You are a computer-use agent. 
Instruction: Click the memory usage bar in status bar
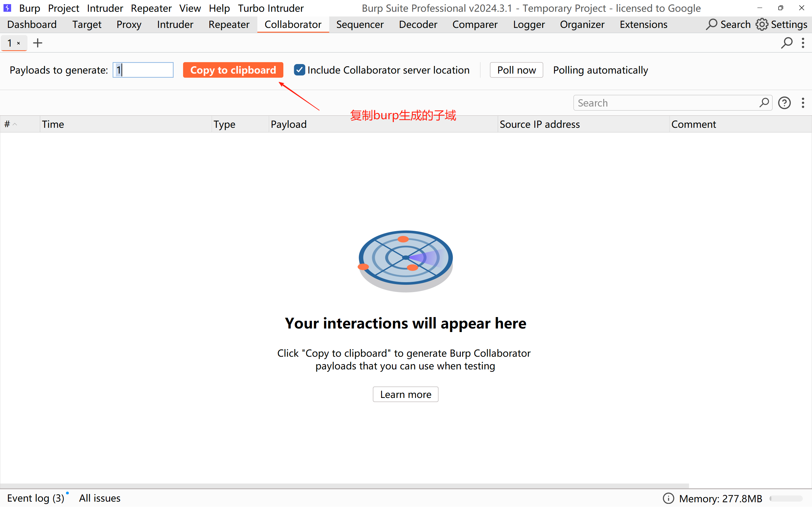click(x=786, y=498)
